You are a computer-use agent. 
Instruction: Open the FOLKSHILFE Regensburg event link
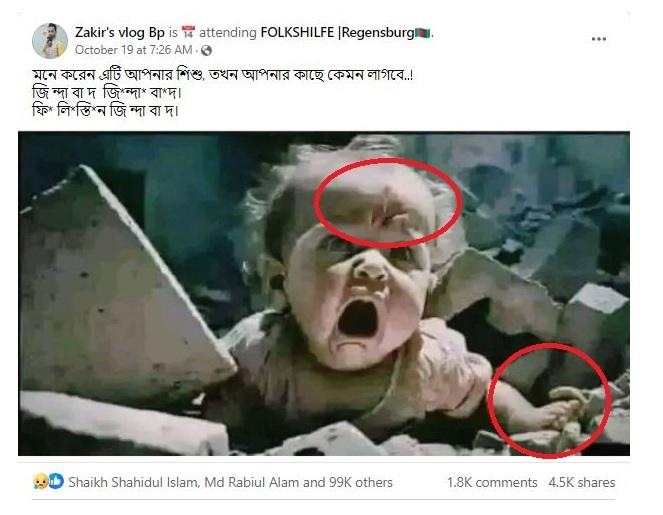point(337,33)
